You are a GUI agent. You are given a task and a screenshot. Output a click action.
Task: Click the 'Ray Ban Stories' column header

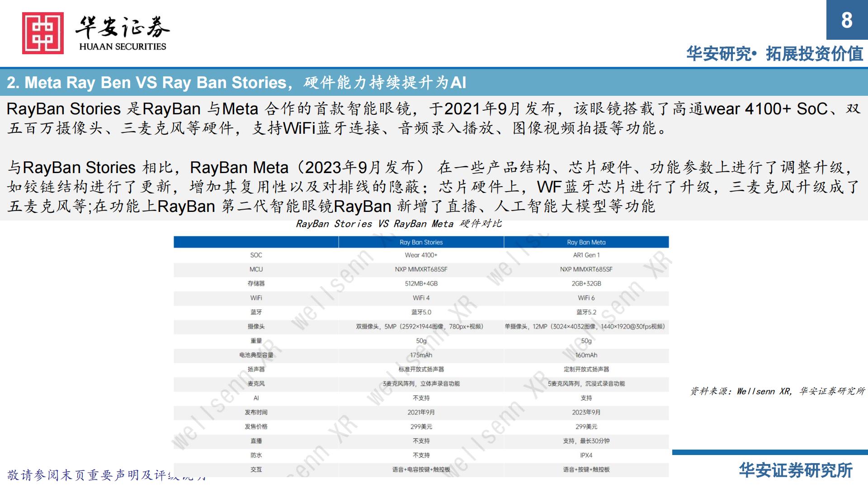421,242
